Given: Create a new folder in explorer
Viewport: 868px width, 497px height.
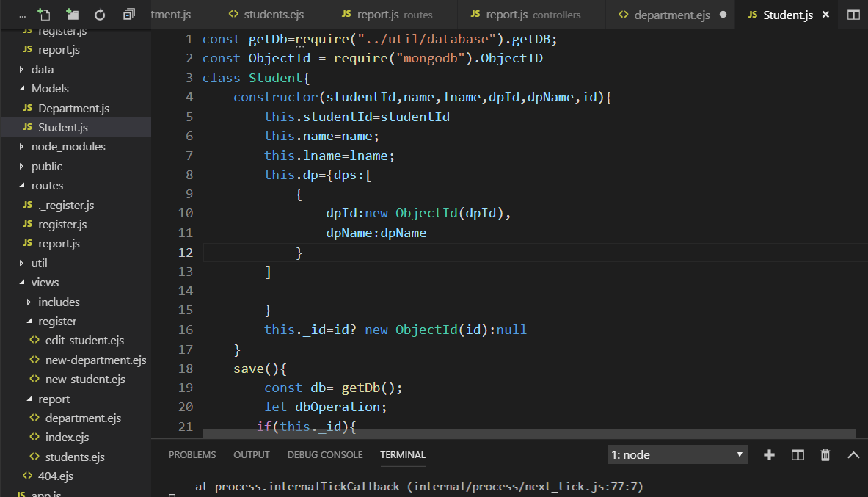Looking at the screenshot, I should pos(72,15).
